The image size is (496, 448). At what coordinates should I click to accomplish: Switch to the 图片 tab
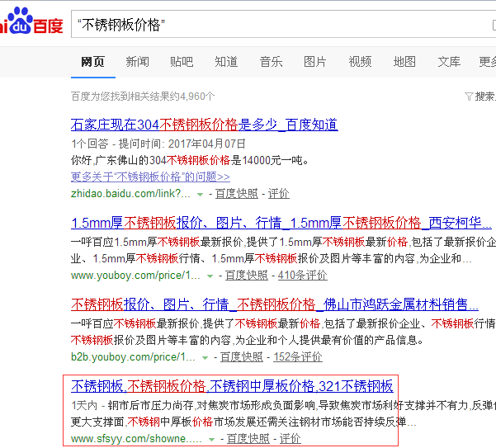[315, 62]
